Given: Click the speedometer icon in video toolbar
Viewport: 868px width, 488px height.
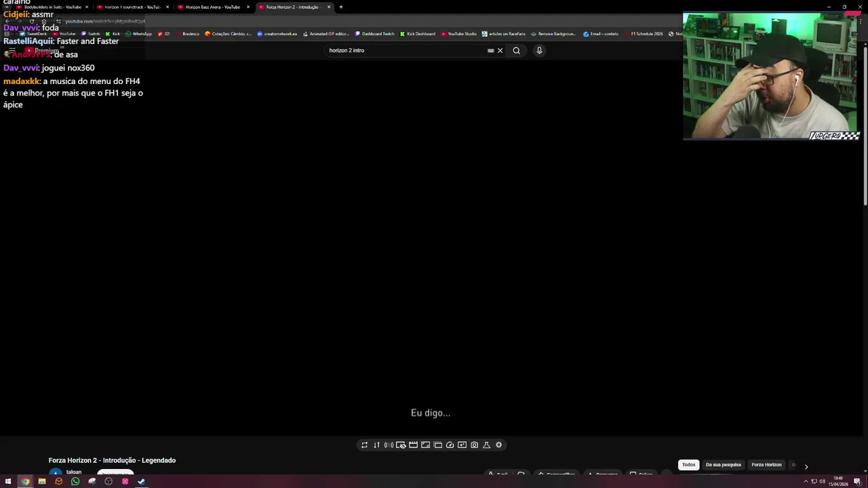Looking at the screenshot, I should [450, 445].
